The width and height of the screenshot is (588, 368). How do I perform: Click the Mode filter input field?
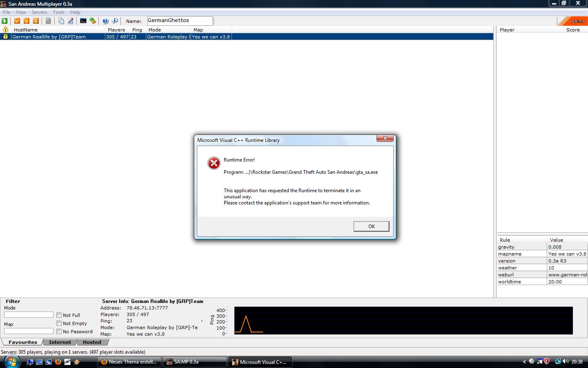[29, 315]
